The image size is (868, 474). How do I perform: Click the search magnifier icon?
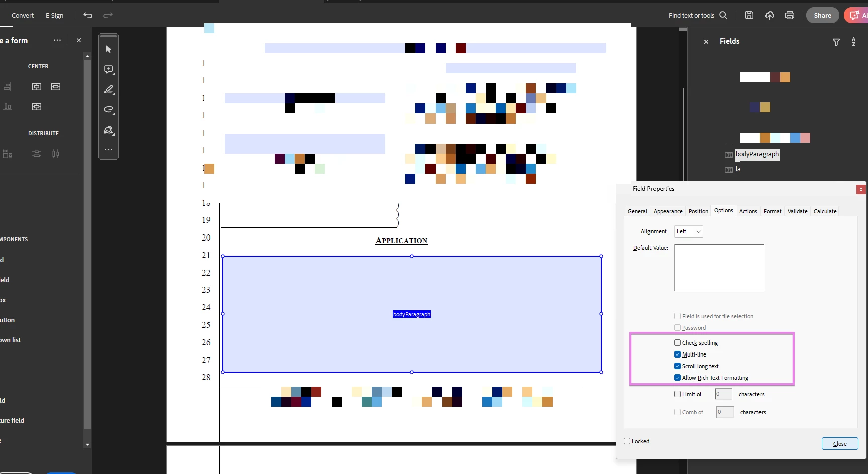[723, 15]
